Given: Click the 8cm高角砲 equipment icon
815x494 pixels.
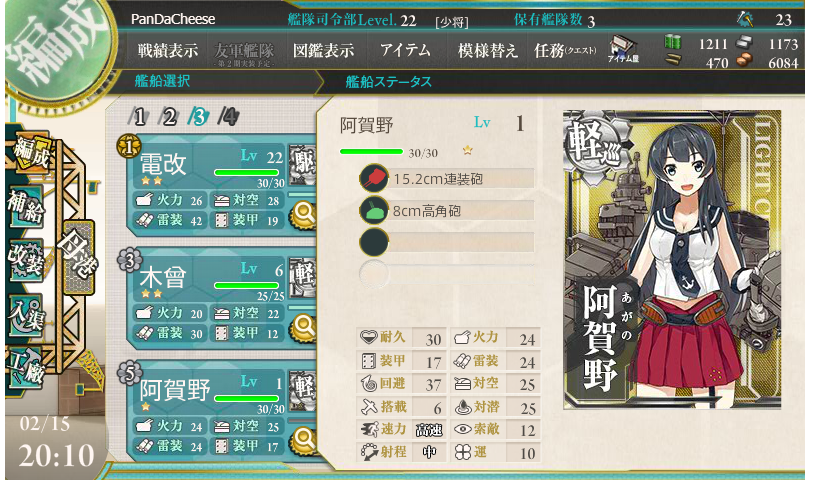Looking at the screenshot, I should coord(373,211).
